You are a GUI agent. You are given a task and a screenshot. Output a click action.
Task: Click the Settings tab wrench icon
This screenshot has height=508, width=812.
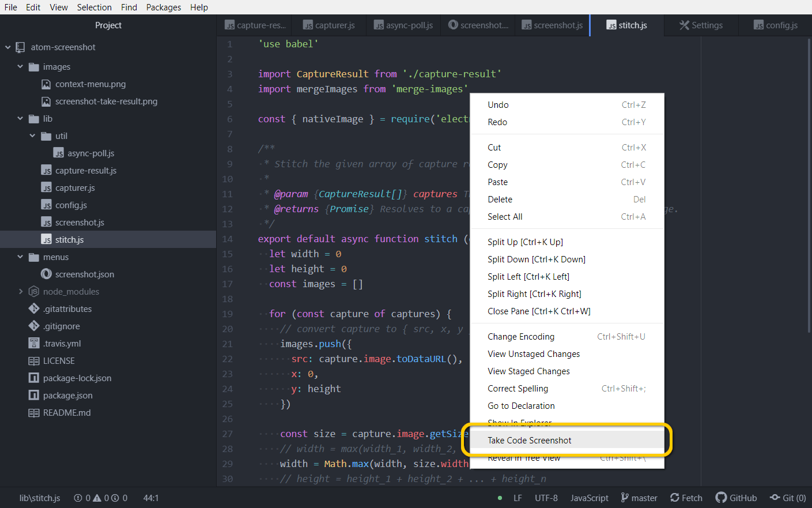tap(684, 25)
